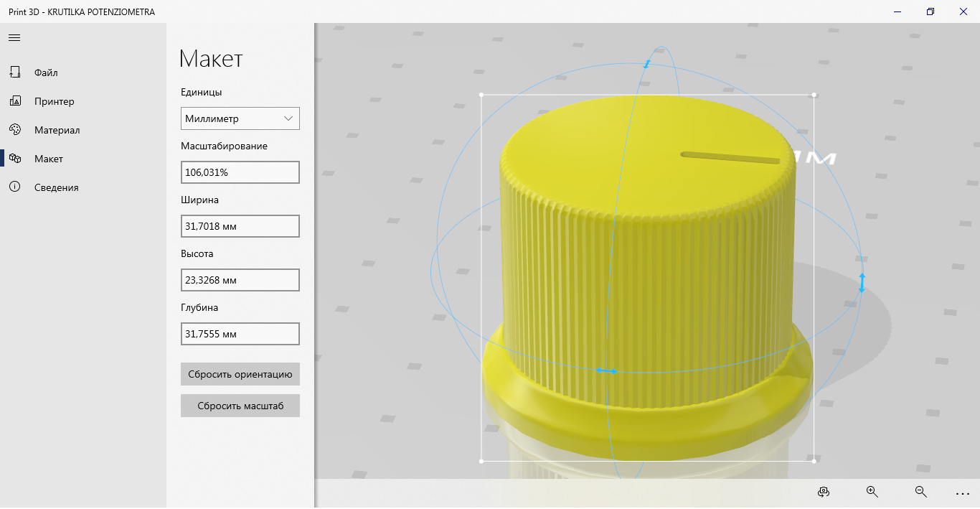Viewport: 980px width, 509px height.
Task: Click the vertical scale arrow handle
Action: pos(862,282)
